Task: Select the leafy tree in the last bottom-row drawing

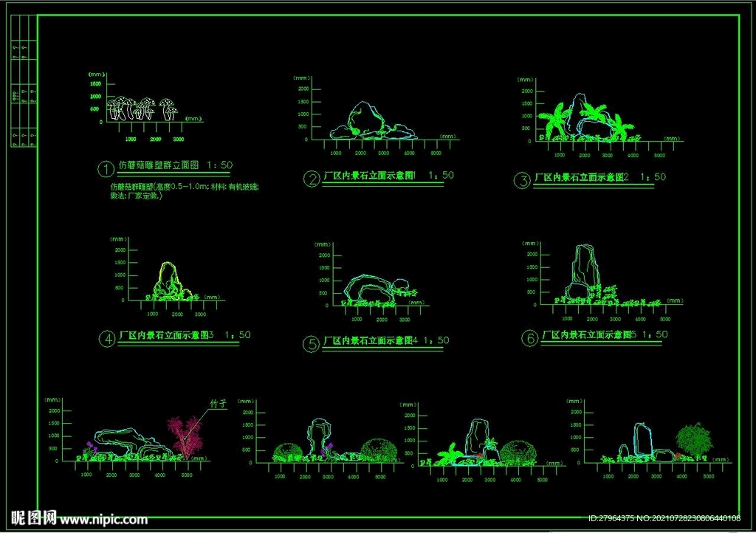Action: [694, 439]
